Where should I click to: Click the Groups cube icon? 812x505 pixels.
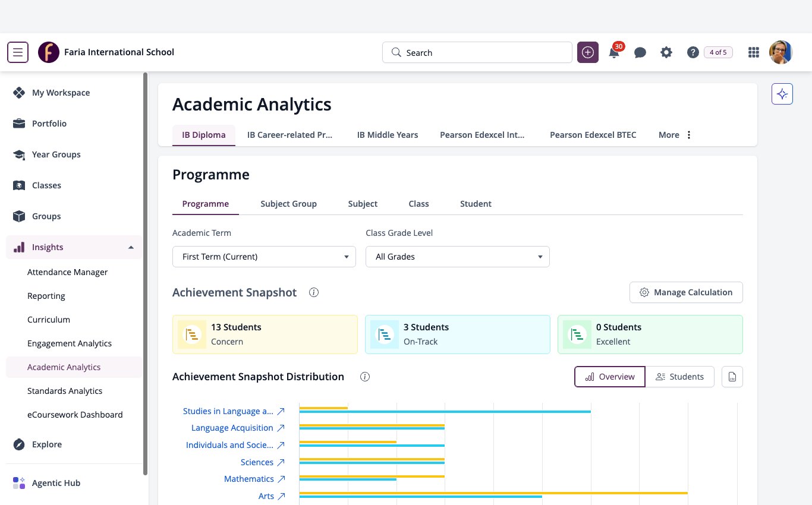click(x=19, y=216)
